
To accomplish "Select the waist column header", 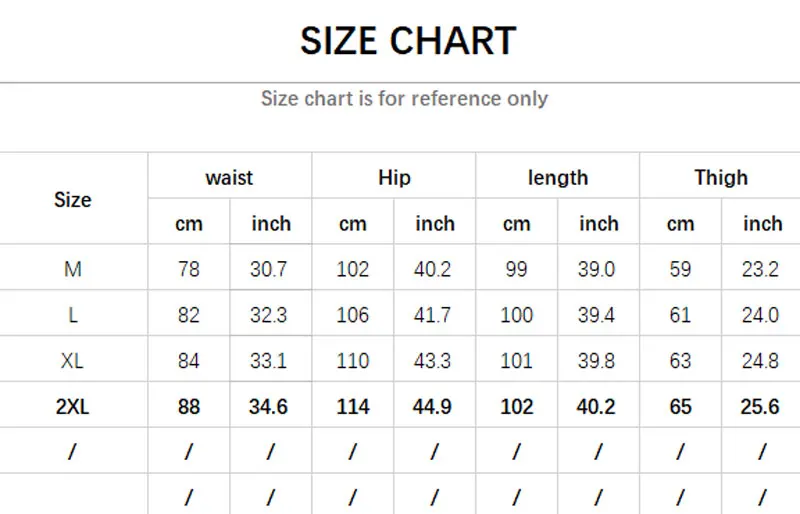I will point(229,178).
